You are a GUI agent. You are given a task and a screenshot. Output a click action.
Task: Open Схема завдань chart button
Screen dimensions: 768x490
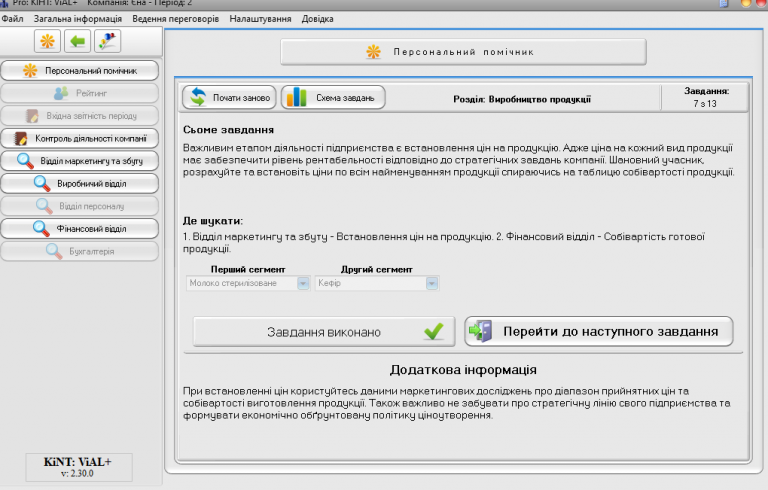(333, 98)
